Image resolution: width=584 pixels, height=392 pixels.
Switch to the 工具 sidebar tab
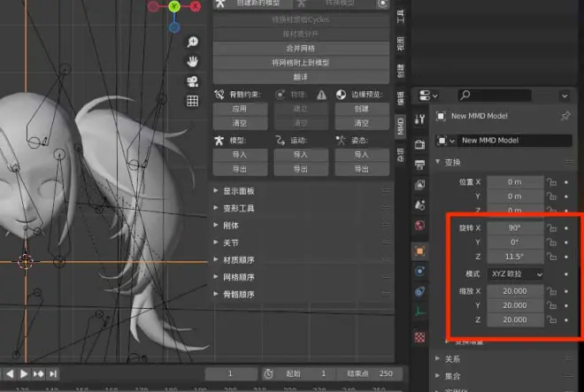(400, 17)
